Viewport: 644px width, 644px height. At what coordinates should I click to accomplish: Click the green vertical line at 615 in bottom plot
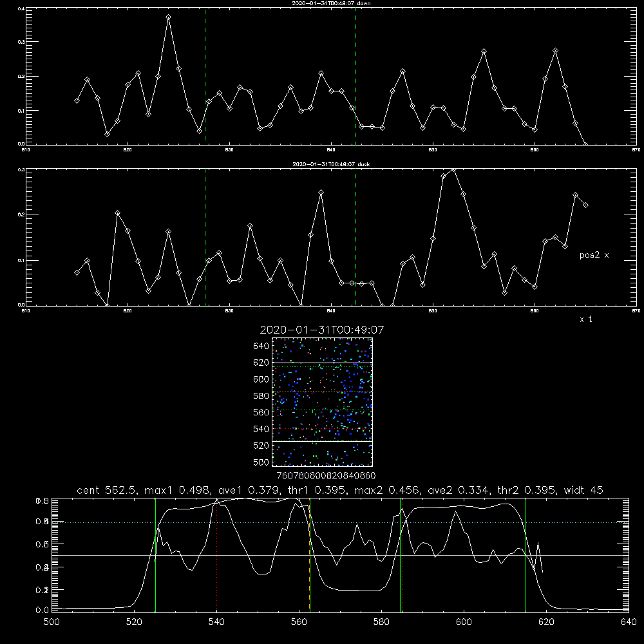526,554
